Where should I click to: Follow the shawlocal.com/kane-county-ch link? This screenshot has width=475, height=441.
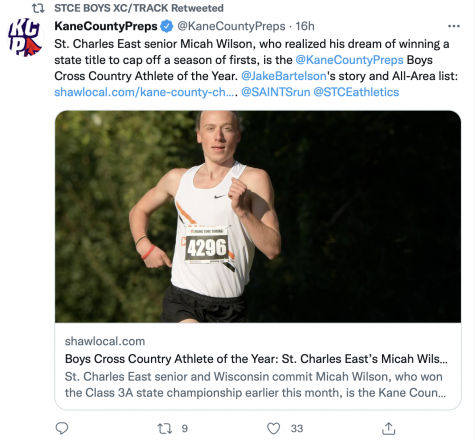(x=145, y=92)
